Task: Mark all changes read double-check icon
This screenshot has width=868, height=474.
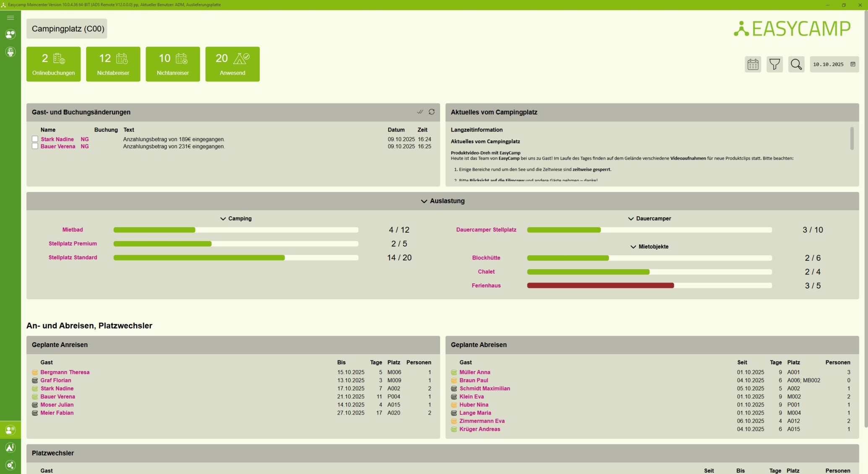Action: 420,112
